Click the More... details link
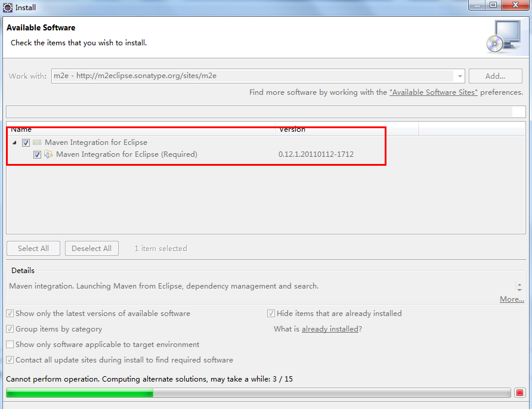Screen dimensions: 532x409 click(512, 299)
